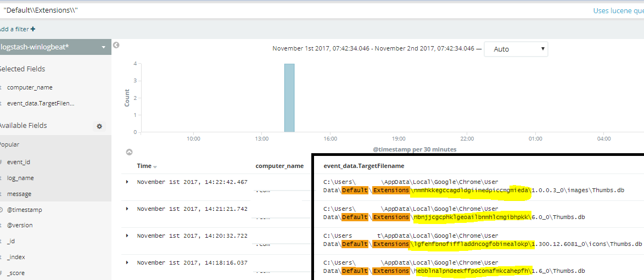This screenshot has height=280, width=644.
Task: Select the message field
Action: coord(19,194)
